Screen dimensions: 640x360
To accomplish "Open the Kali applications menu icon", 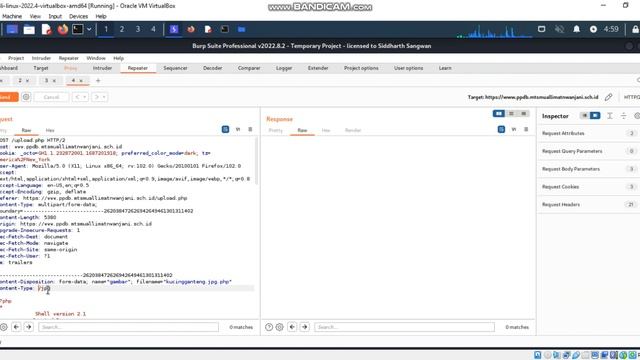I will click(12, 29).
